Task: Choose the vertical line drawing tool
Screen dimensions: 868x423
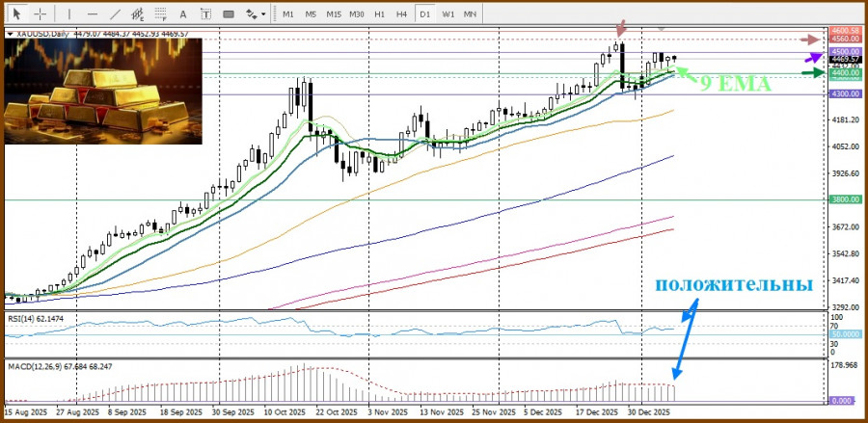Action: (x=68, y=14)
